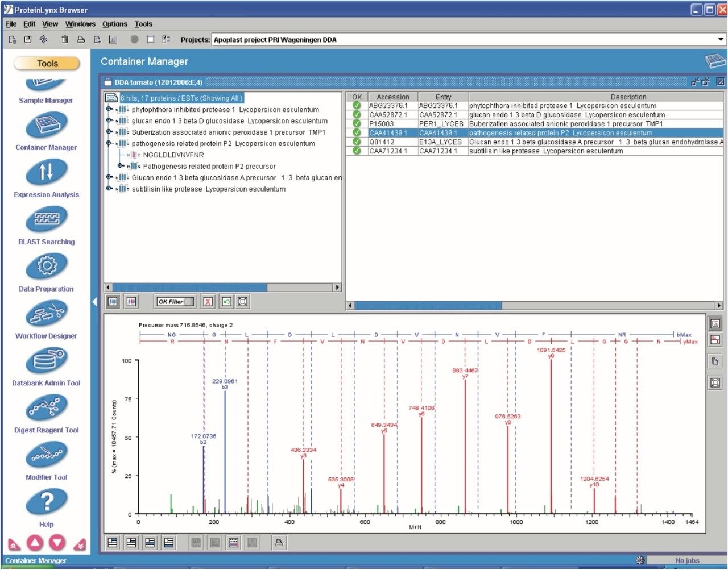The image size is (728, 570).
Task: Click sidebar scroll up arrow button
Action: click(x=35, y=543)
